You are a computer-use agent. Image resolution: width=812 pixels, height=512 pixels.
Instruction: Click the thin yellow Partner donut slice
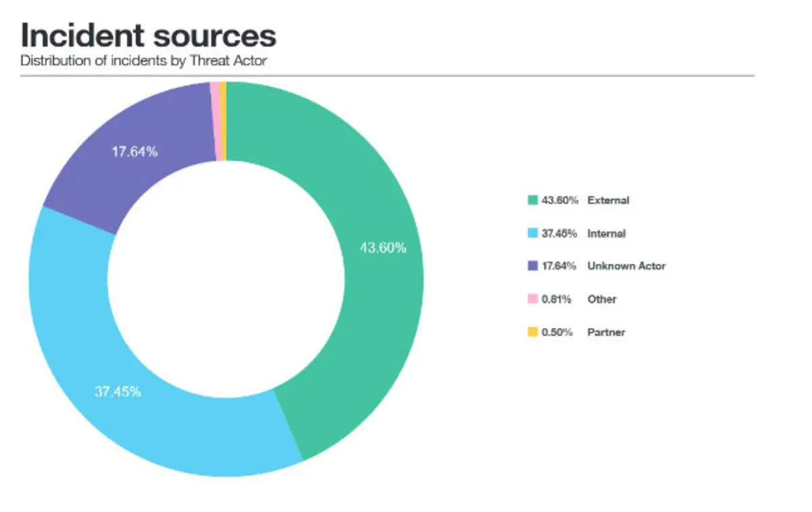click(223, 121)
